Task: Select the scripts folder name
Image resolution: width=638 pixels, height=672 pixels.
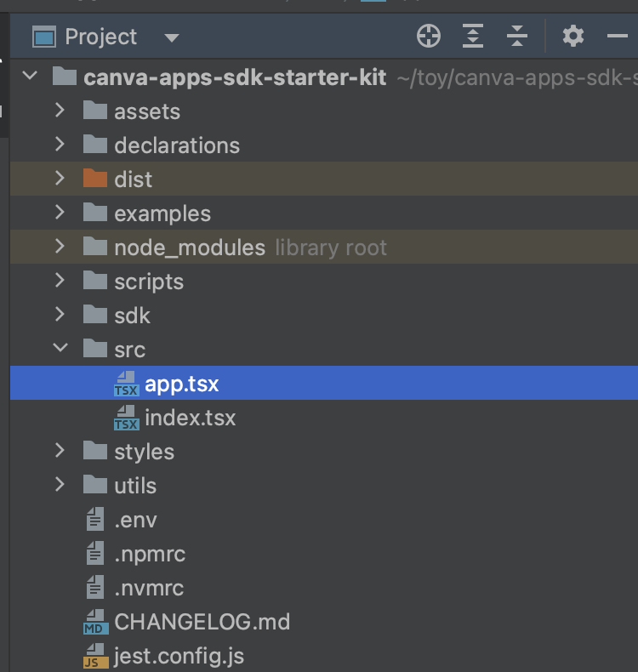Action: tap(149, 282)
